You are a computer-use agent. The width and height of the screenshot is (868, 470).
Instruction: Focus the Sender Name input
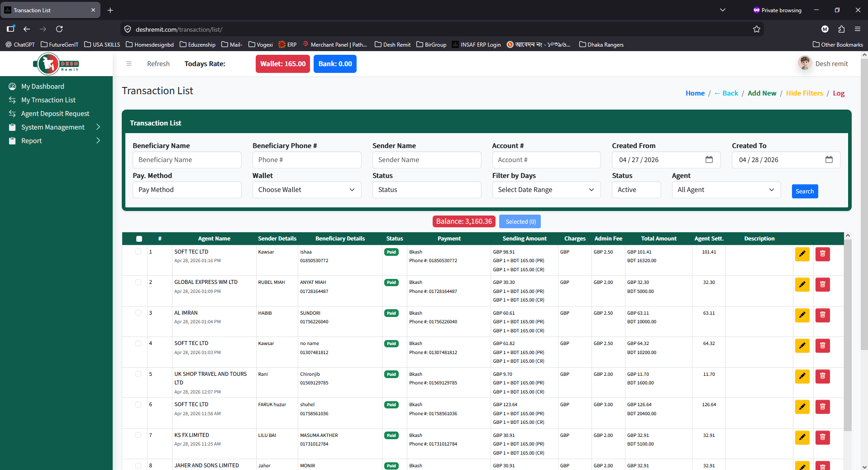click(x=427, y=160)
